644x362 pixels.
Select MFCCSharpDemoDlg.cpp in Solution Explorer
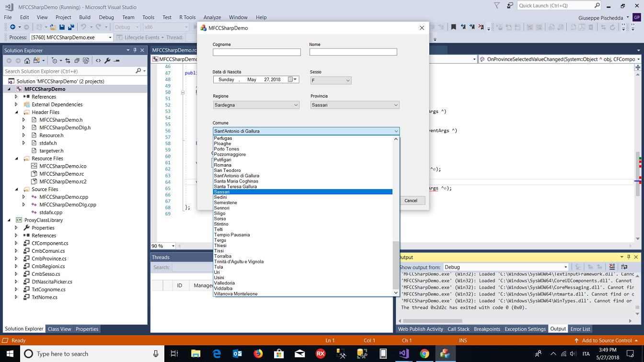[68, 204]
